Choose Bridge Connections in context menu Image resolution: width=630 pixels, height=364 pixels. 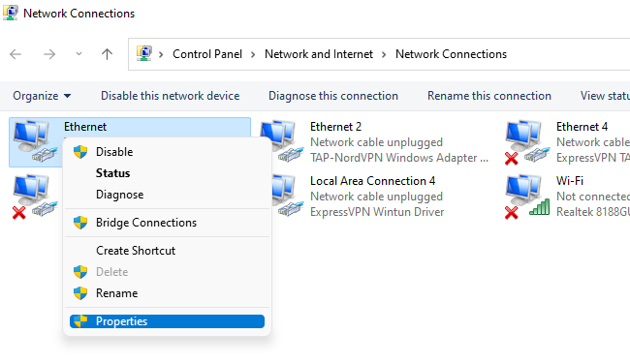[167, 223]
